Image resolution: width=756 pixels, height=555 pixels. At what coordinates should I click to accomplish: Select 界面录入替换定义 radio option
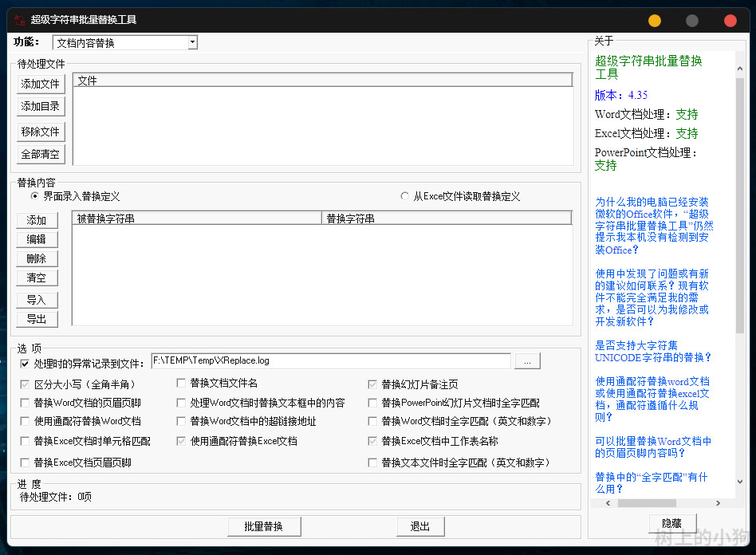[34, 196]
